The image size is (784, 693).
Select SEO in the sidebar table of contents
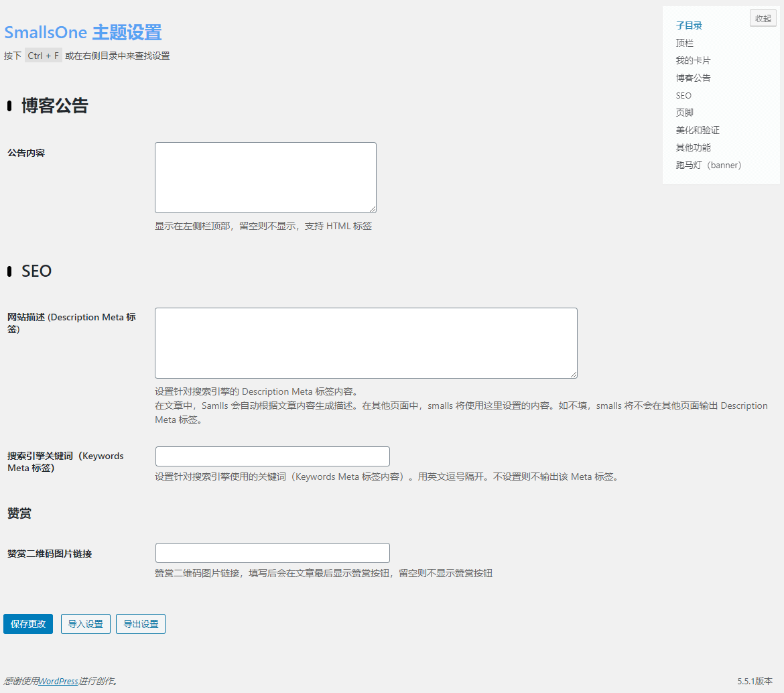coord(683,95)
